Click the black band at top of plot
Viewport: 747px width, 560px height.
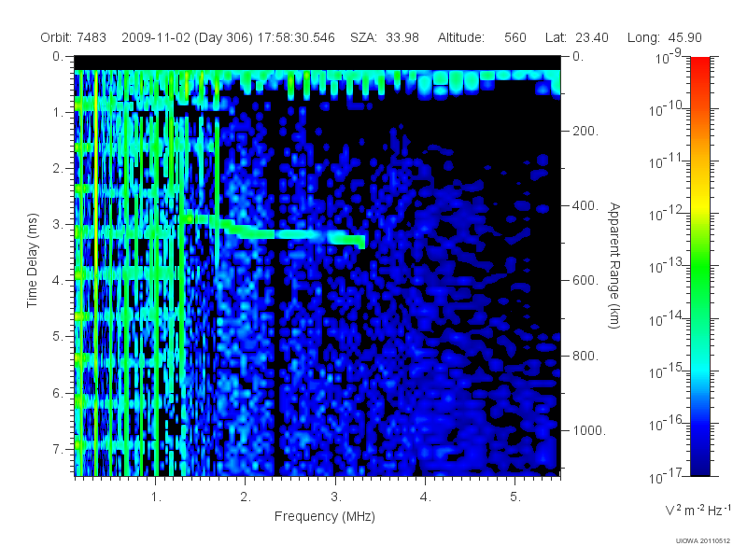tap(317, 63)
